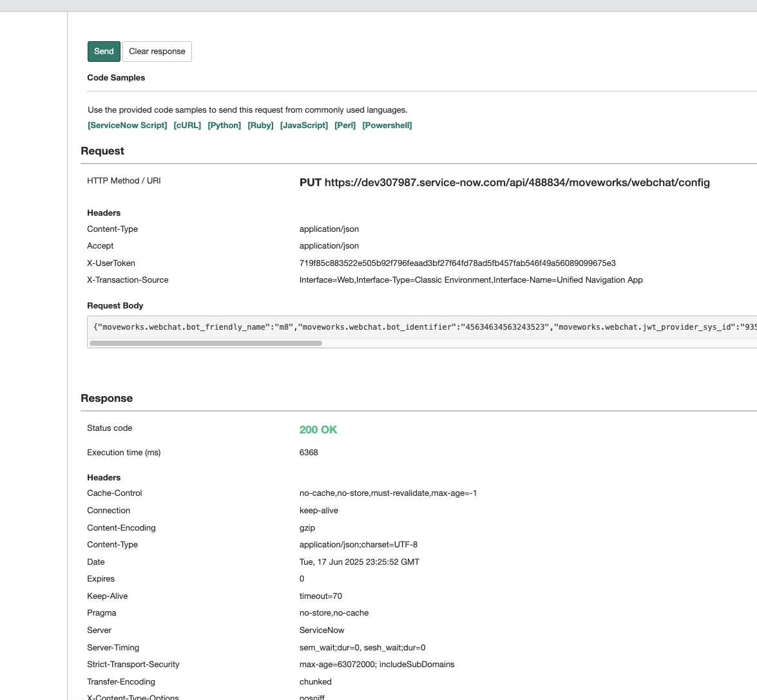Click the Code Samples heading
The height and width of the screenshot is (700, 757).
(116, 78)
